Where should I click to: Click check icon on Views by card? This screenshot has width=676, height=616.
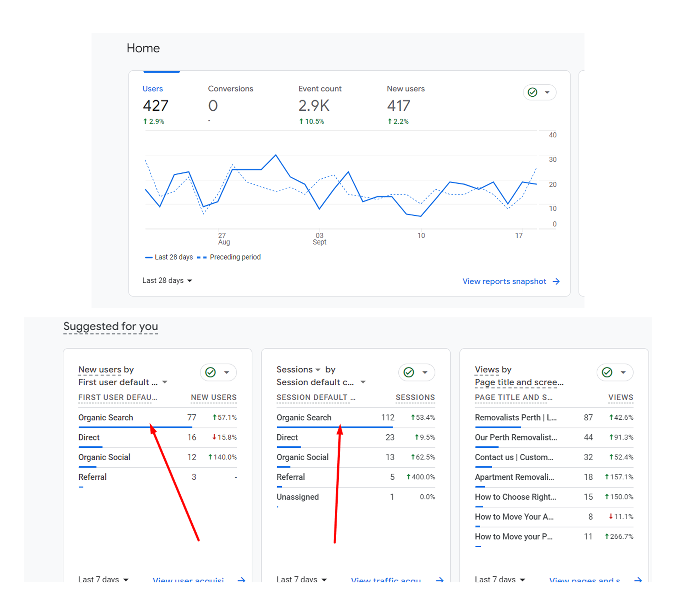tap(607, 372)
